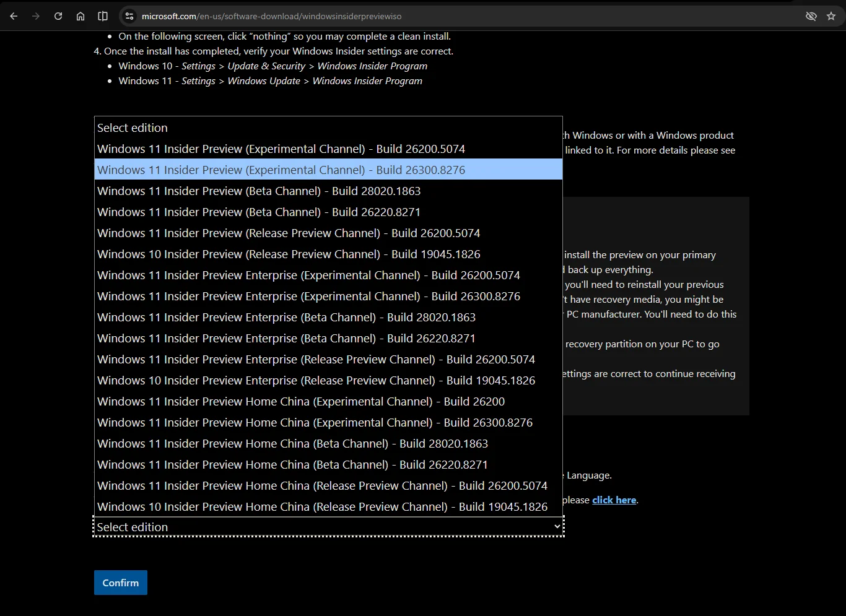Pick Windows 11 Beta Channel Build 26220.8271
Viewport: 846px width, 616px height.
[x=328, y=212]
